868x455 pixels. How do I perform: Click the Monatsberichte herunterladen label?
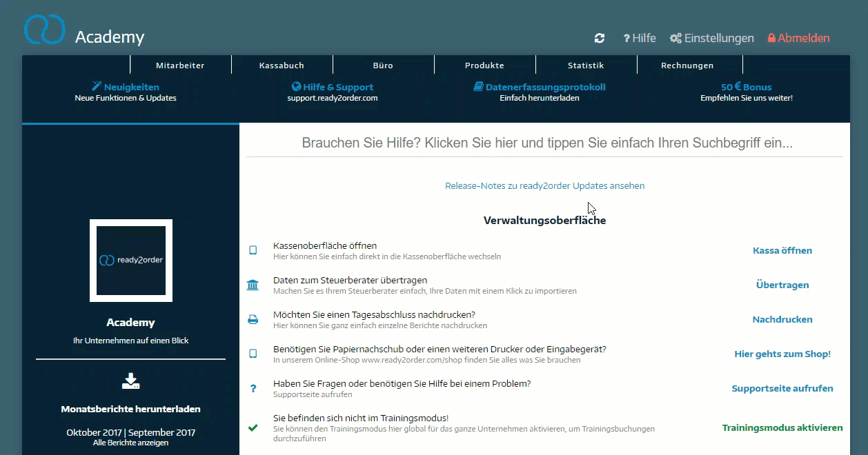point(131,409)
